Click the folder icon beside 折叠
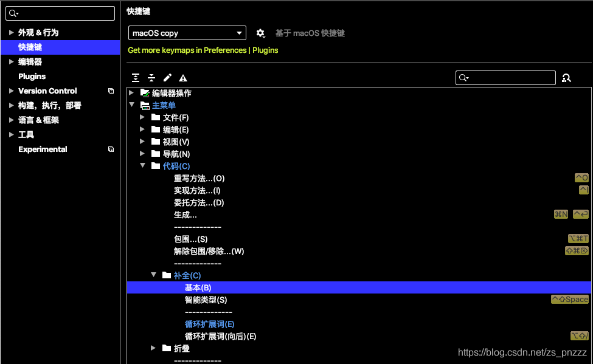This screenshot has width=593, height=364. 167,348
